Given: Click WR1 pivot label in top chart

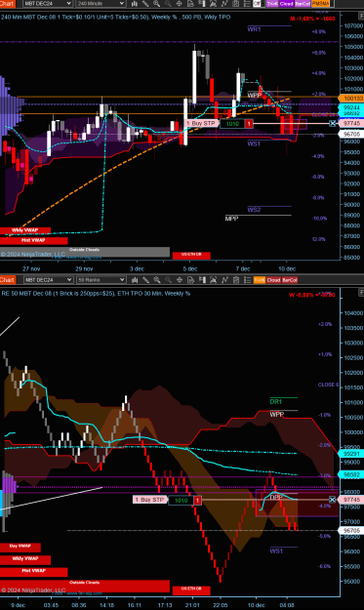Looking at the screenshot, I should tap(254, 29).
